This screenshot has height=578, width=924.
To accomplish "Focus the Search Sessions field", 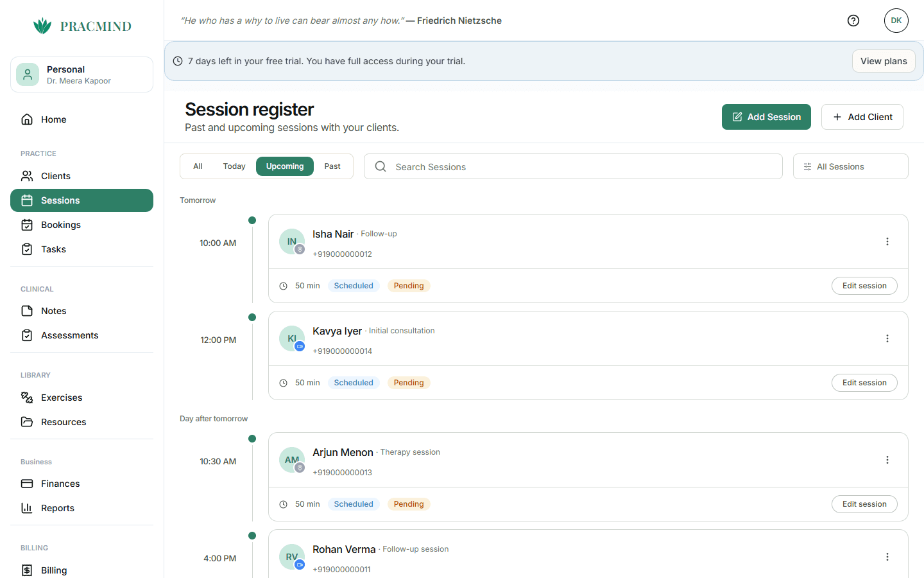I will [x=573, y=166].
